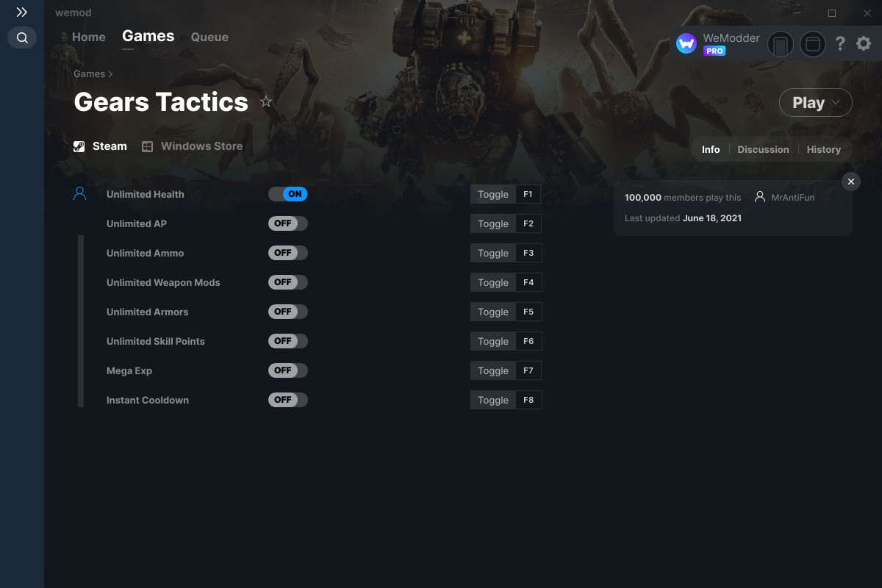Favorite Gears Tactics with the star icon
This screenshot has height=588, width=882.
coord(266,102)
